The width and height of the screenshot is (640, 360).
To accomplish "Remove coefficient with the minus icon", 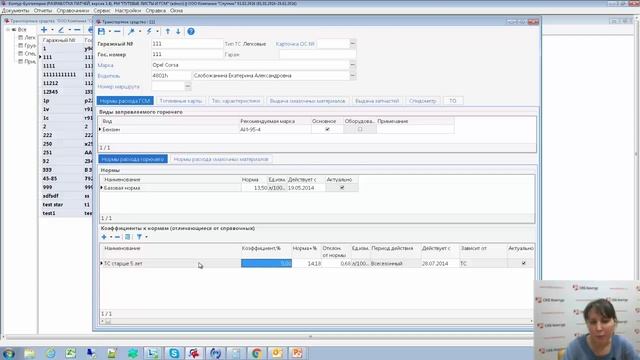I will 117,237.
